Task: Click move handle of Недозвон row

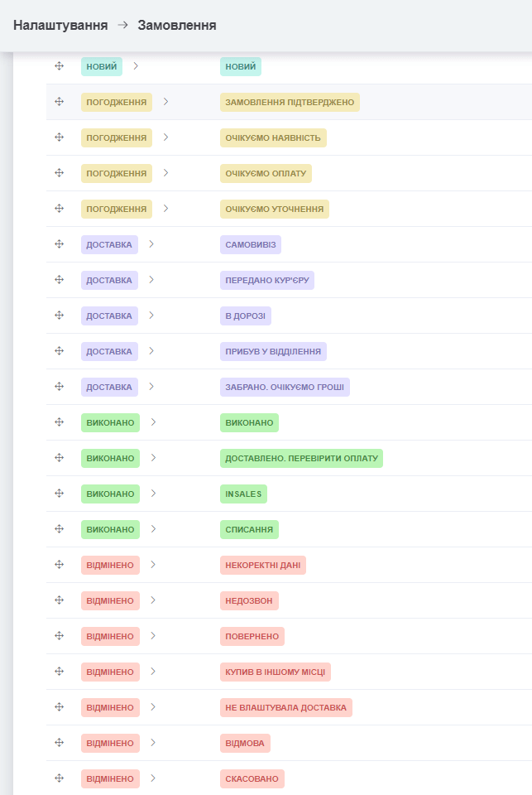Action: (x=59, y=600)
